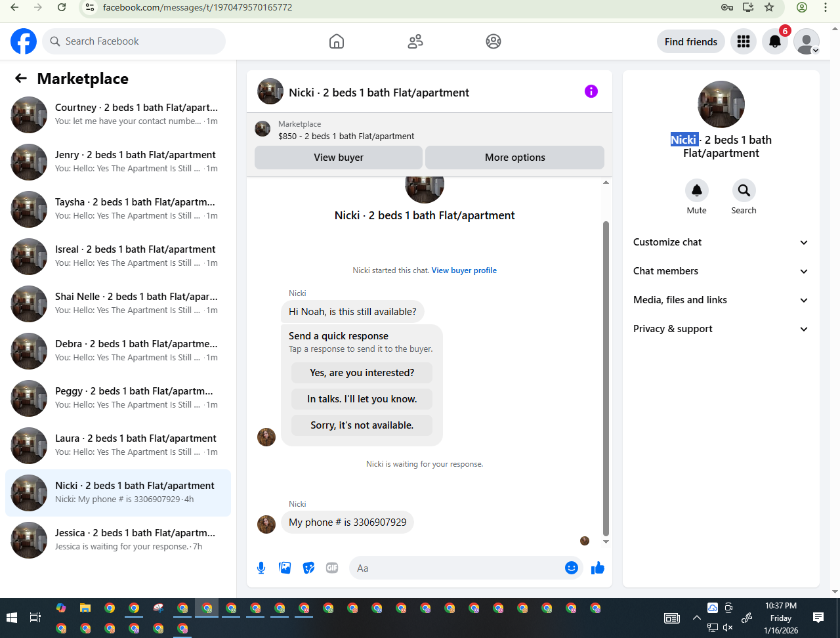
Task: Open Windows Start menu
Action: point(11,618)
